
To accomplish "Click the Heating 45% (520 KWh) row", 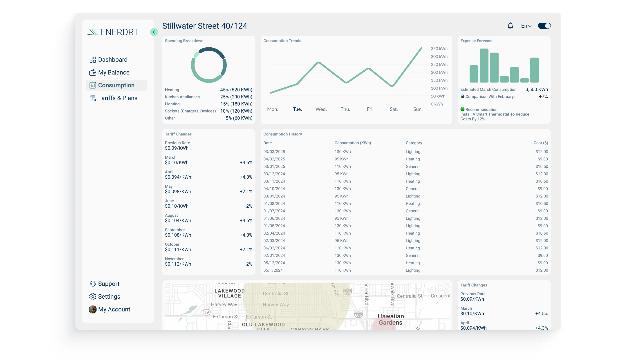I will click(208, 90).
